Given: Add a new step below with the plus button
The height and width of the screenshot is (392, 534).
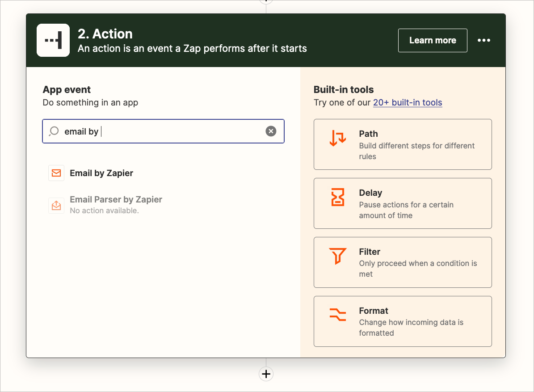Looking at the screenshot, I should (266, 374).
